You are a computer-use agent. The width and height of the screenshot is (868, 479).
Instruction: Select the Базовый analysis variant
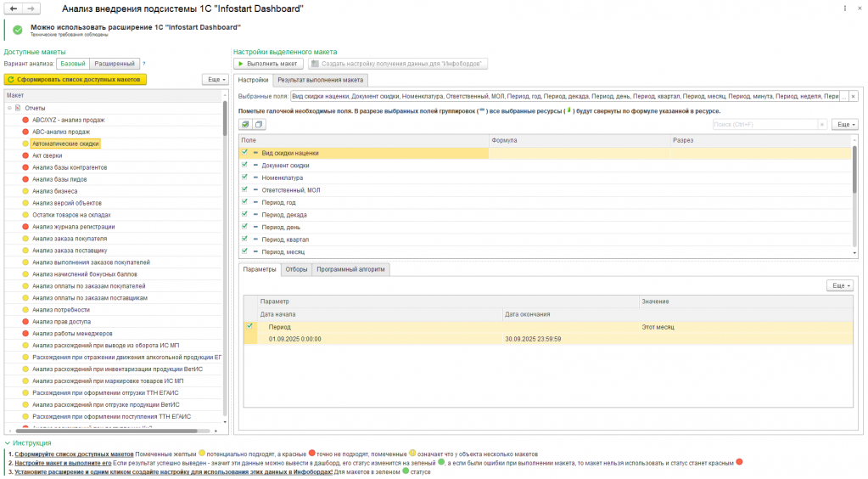coord(73,64)
